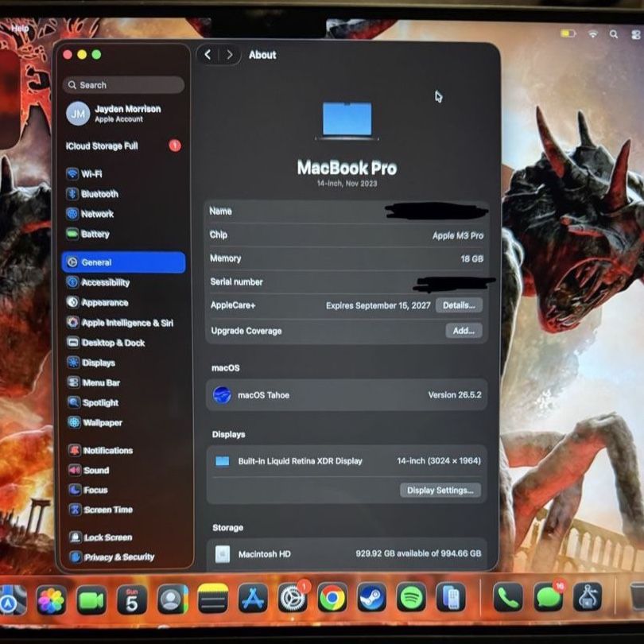Screen dimensions: 644x644
Task: Click Add... for Upgrade Coverage
Action: click(464, 331)
